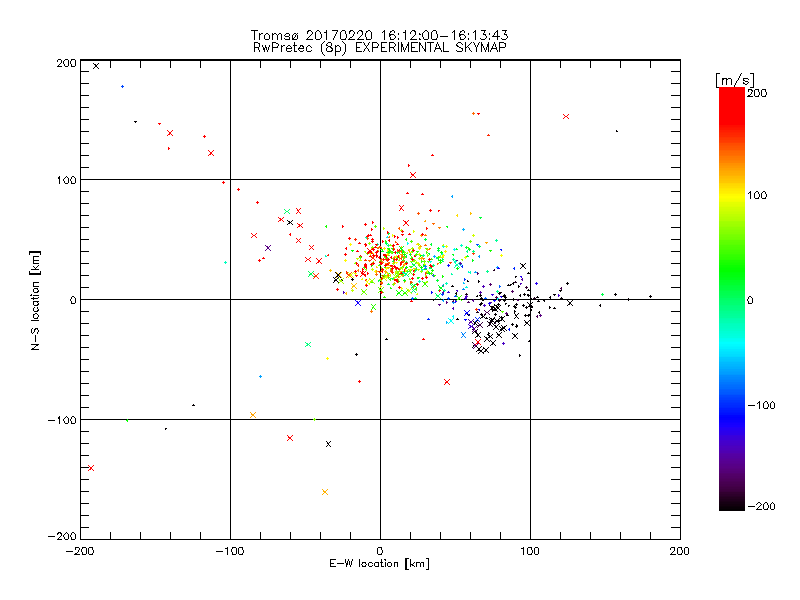
Task: Click the 'E-W location [km]' axis label
Action: pos(379,564)
